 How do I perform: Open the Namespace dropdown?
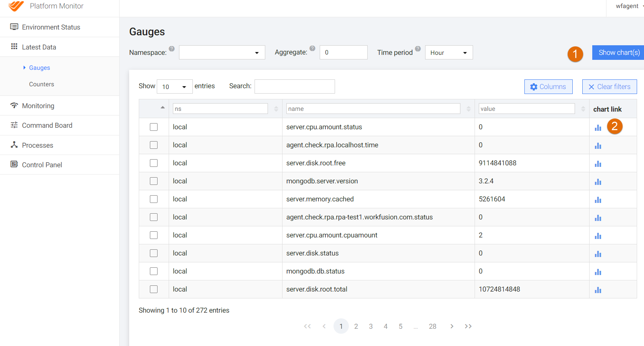tap(222, 53)
